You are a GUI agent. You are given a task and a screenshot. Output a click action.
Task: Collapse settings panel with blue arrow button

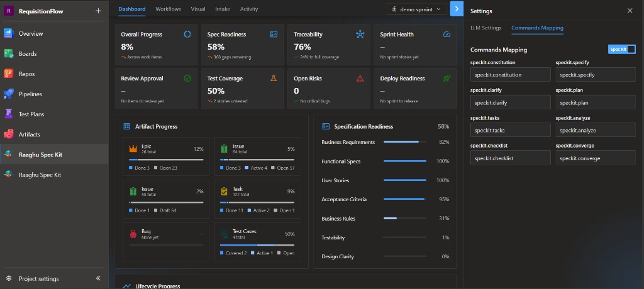point(457,9)
